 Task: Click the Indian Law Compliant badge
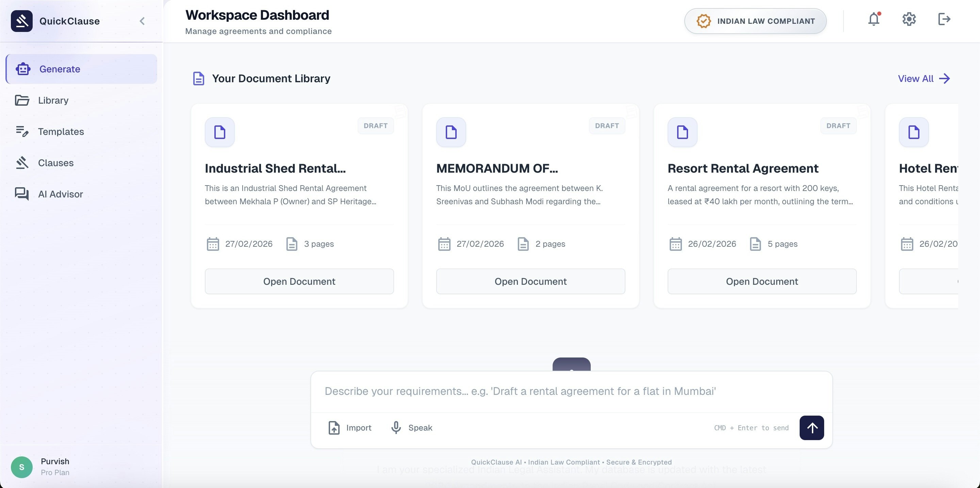[x=755, y=21]
